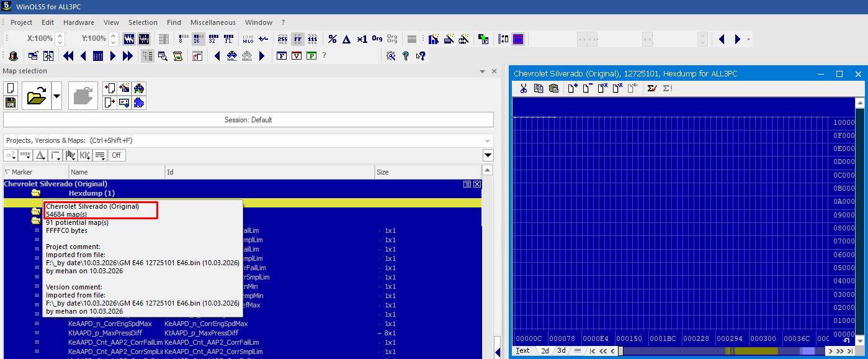The width and height of the screenshot is (868, 359).
Task: Open configuration wrench-gear icon
Action: click(390, 56)
